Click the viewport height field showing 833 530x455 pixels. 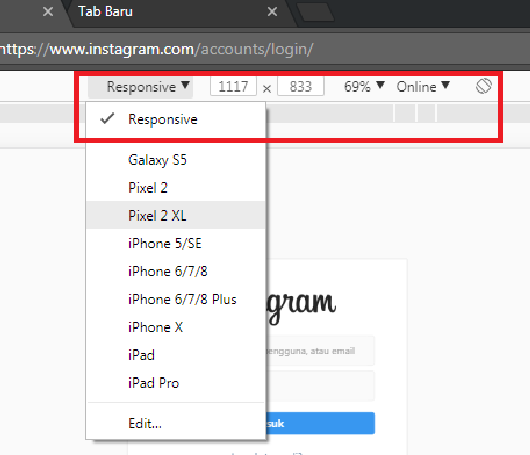(x=300, y=87)
